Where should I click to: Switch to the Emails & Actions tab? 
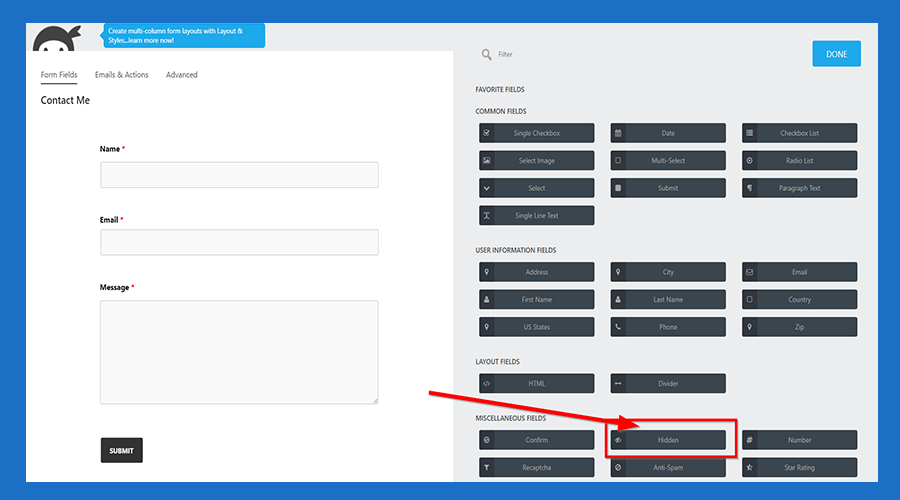click(121, 75)
